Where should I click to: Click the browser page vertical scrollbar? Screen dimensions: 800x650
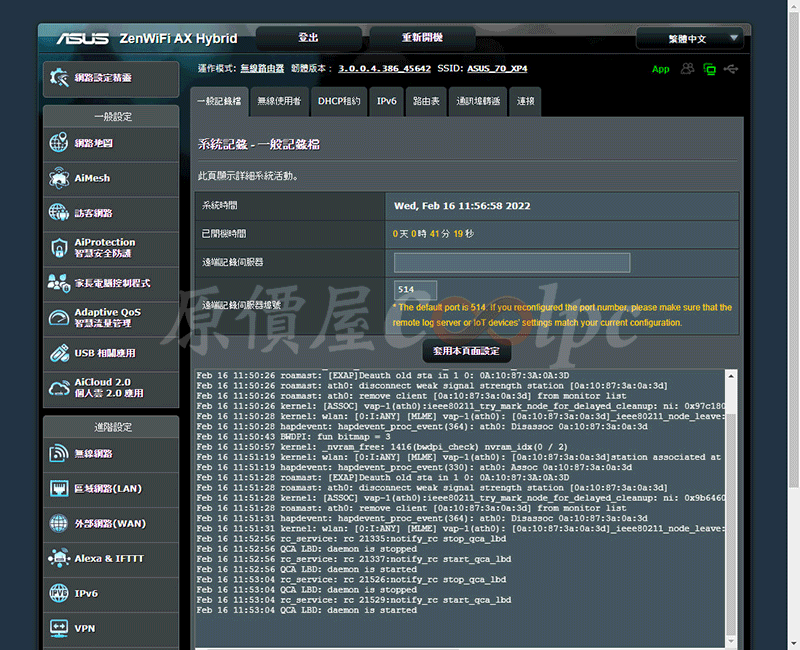tap(793, 249)
